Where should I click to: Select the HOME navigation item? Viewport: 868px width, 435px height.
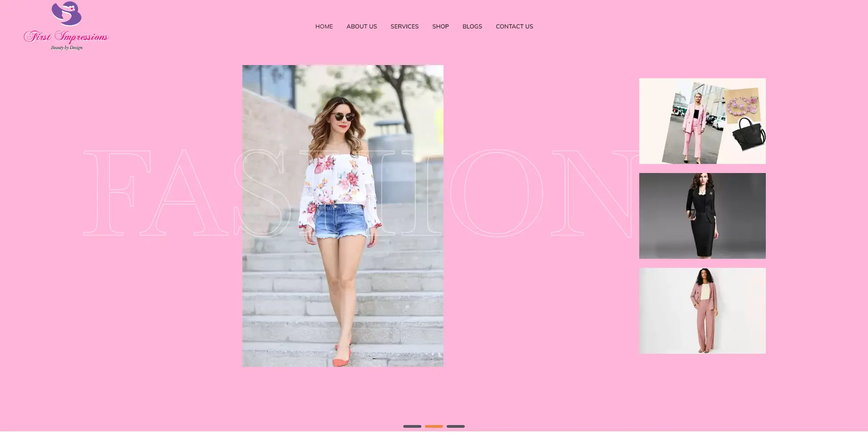coord(324,26)
